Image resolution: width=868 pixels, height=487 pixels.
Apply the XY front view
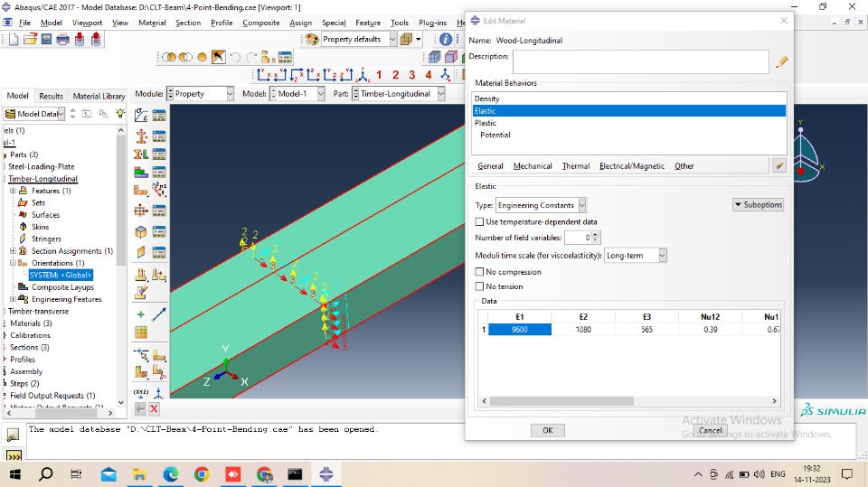pyautogui.click(x=263, y=74)
